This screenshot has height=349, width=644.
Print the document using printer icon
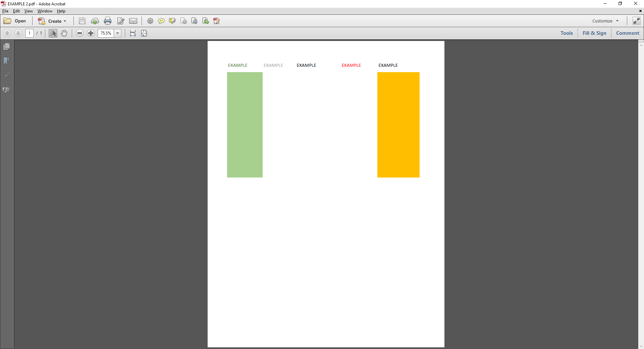(108, 21)
